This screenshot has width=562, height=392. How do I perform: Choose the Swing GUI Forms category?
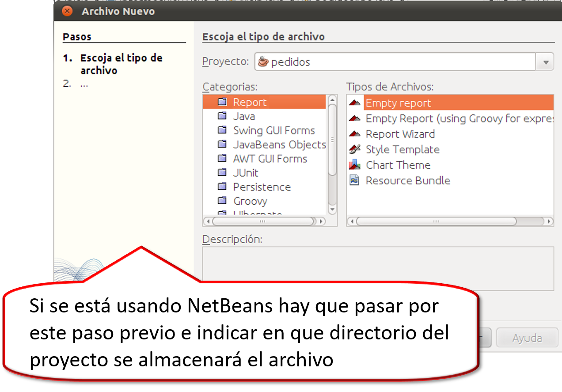point(274,131)
